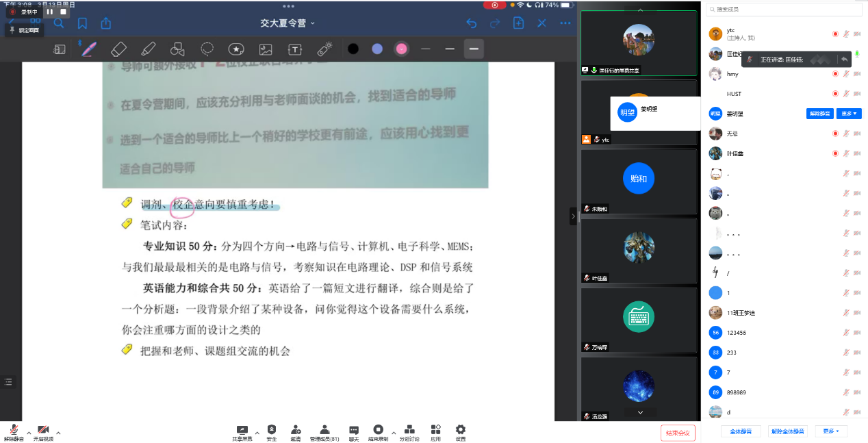The width and height of the screenshot is (868, 443).
Task: Select the eraser tool
Action: pos(118,49)
